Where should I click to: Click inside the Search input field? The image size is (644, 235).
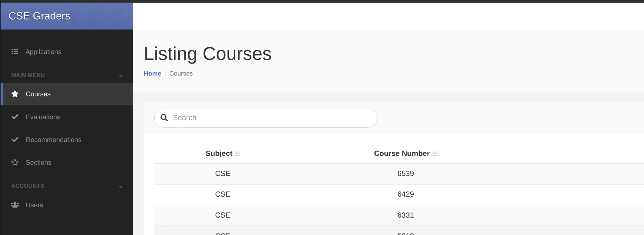(265, 117)
